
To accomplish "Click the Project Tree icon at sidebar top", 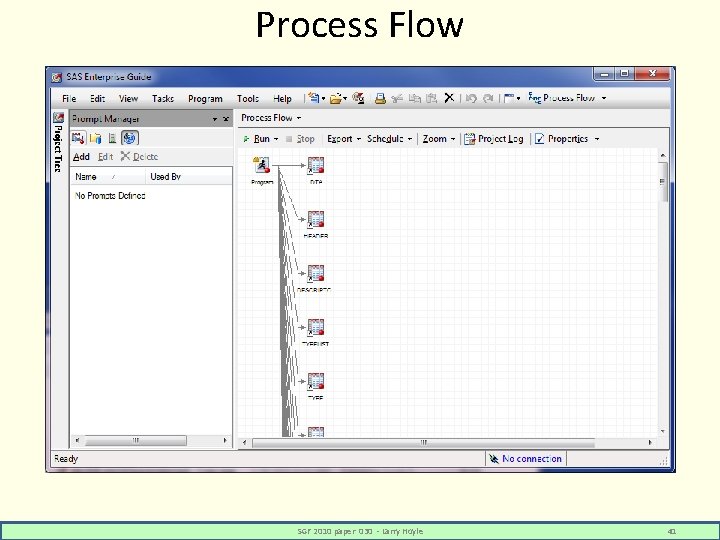I will click(58, 118).
